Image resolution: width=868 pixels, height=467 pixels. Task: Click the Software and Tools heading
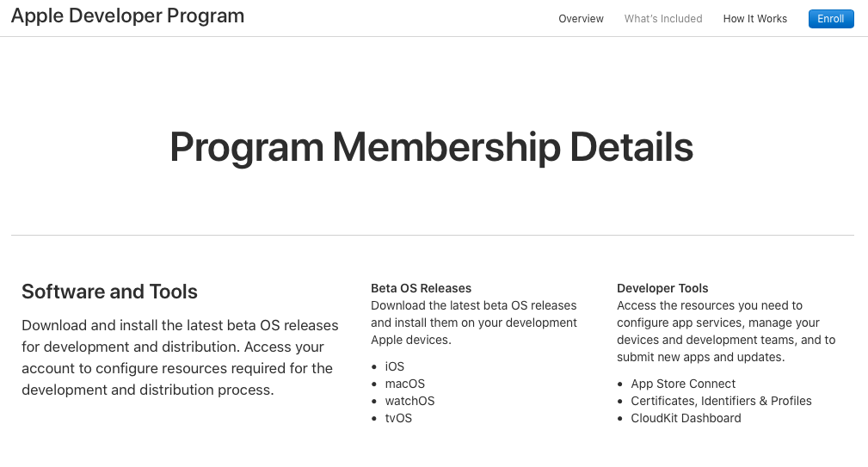(x=109, y=292)
